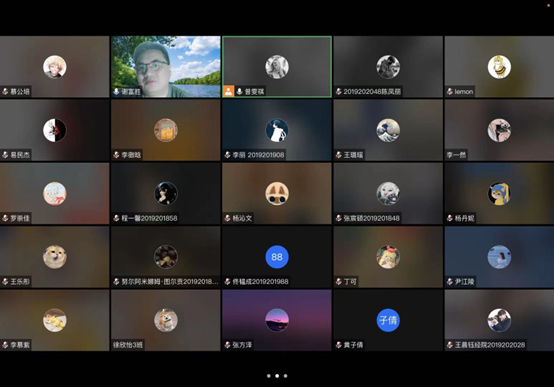554x387 pixels.
Task: Click the blue 子倩 avatar circle
Action: 388,320
